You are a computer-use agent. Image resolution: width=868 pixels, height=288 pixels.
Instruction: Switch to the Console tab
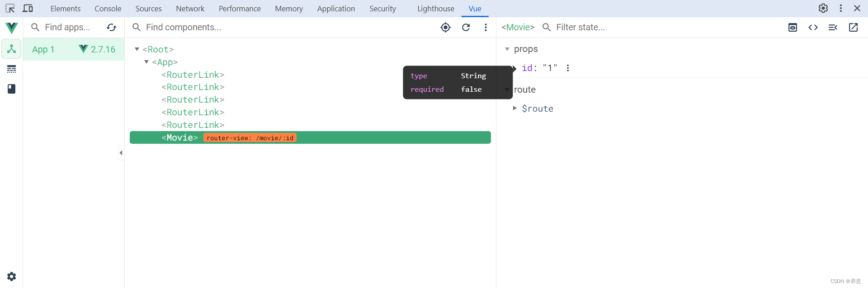pyautogui.click(x=108, y=9)
